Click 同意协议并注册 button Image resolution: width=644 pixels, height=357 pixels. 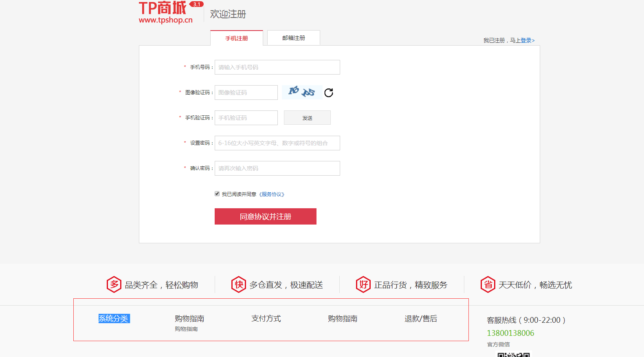[x=266, y=216]
